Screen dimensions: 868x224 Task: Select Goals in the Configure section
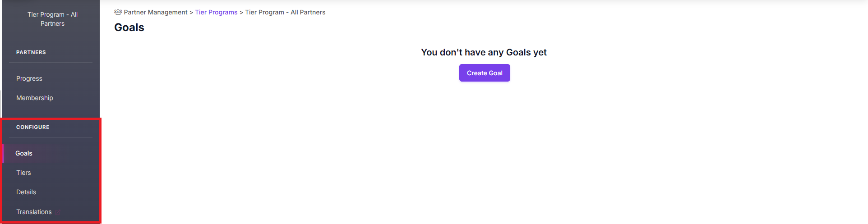point(24,153)
